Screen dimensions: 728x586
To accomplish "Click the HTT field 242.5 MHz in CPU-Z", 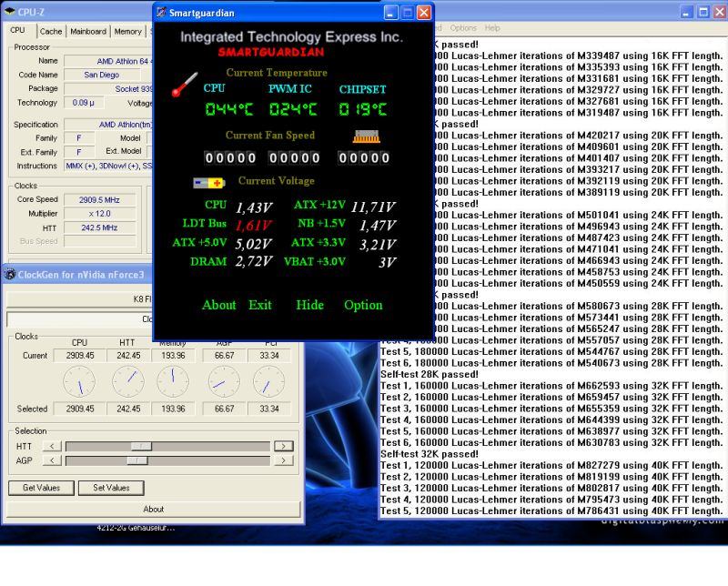I will 99,228.
